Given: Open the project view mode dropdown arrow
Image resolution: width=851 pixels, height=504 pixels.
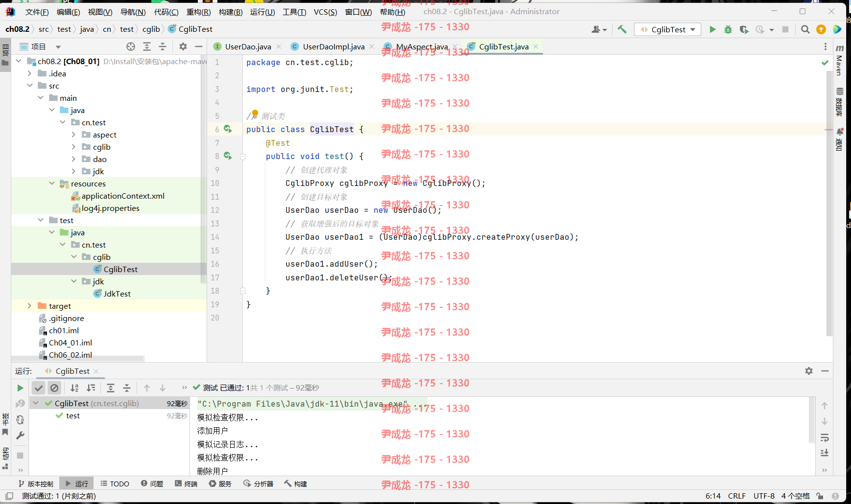Looking at the screenshot, I should coord(58,47).
